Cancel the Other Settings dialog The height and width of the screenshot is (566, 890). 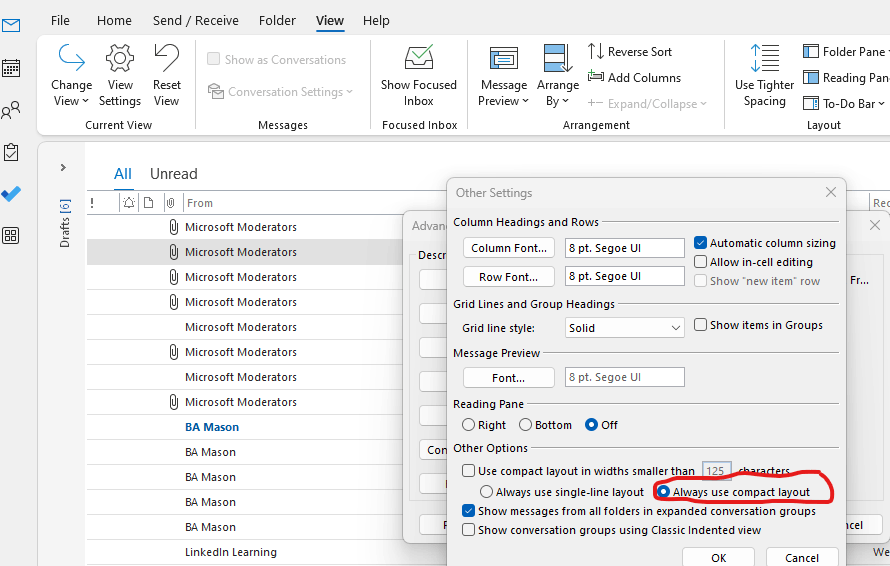(801, 557)
